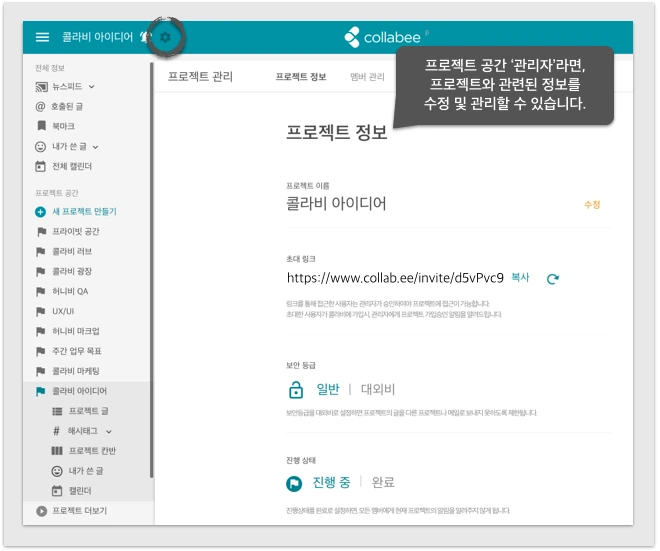Expand the 뉴스피드 dropdown arrow
This screenshot has width=660, height=551.
pos(91,87)
